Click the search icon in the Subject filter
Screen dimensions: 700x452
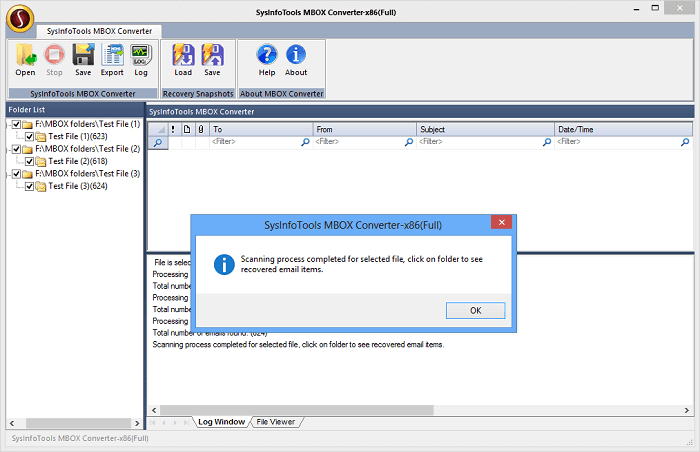(x=547, y=142)
